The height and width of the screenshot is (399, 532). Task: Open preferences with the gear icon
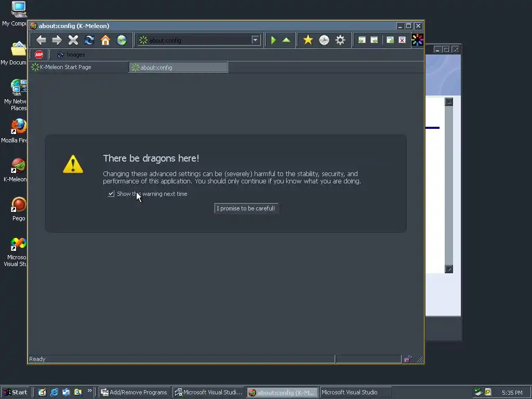click(x=340, y=40)
